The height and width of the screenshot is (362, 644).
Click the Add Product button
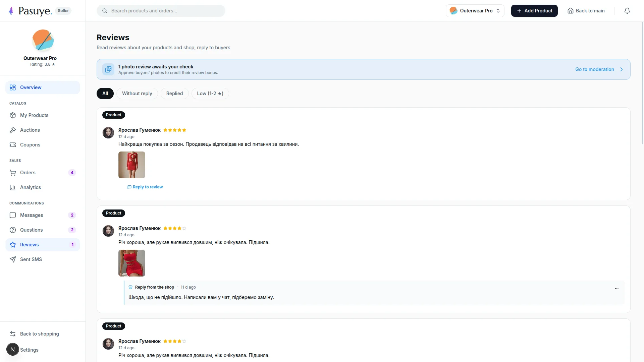point(534,11)
